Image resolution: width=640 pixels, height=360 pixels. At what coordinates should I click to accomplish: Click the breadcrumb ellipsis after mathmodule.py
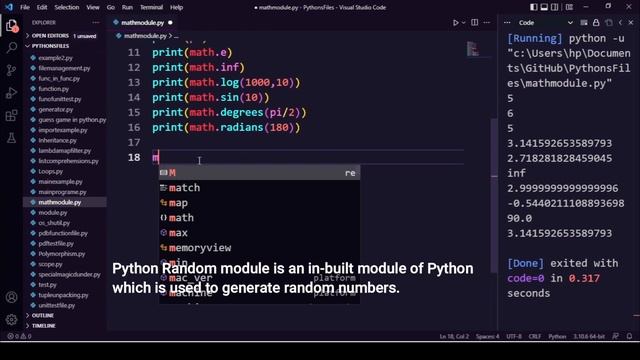(x=176, y=36)
